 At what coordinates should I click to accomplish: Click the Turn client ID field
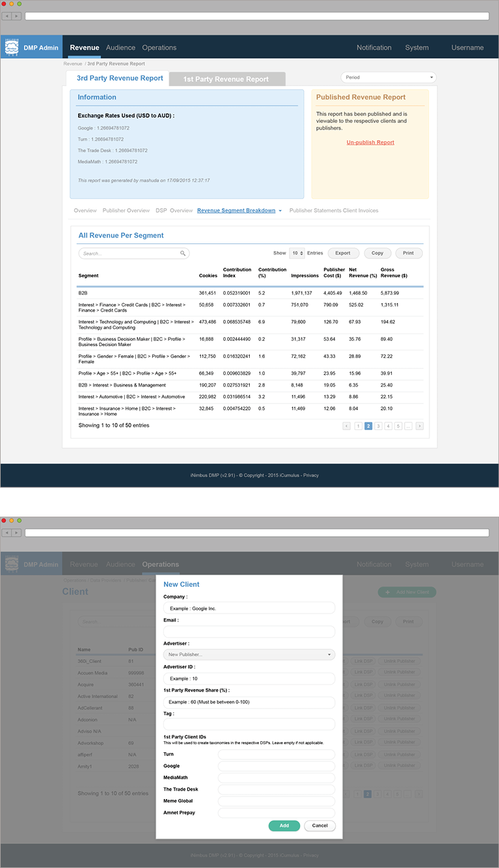tap(276, 755)
